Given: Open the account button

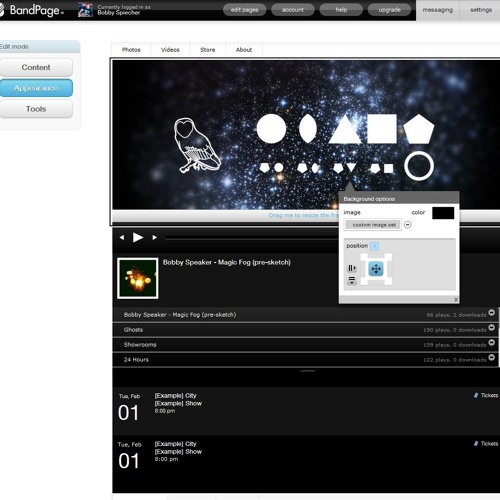Looking at the screenshot, I should tap(293, 10).
